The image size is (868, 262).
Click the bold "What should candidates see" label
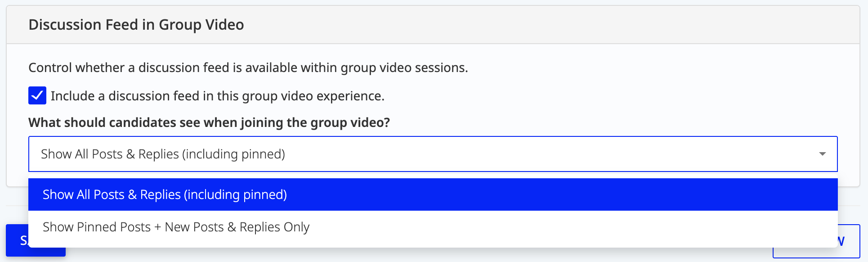[x=209, y=122]
